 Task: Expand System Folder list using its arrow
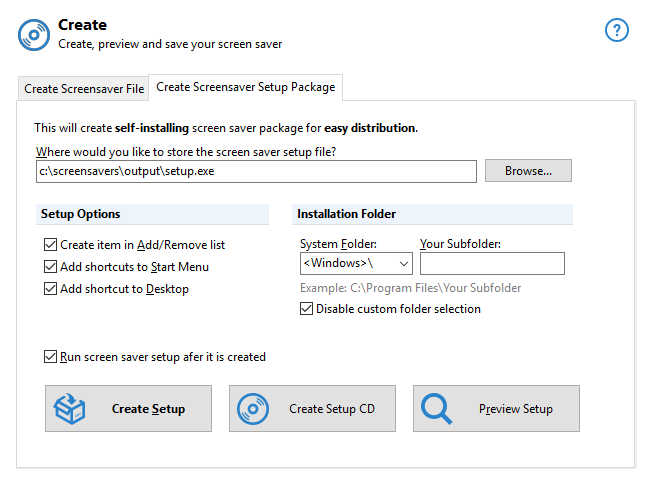click(x=403, y=263)
